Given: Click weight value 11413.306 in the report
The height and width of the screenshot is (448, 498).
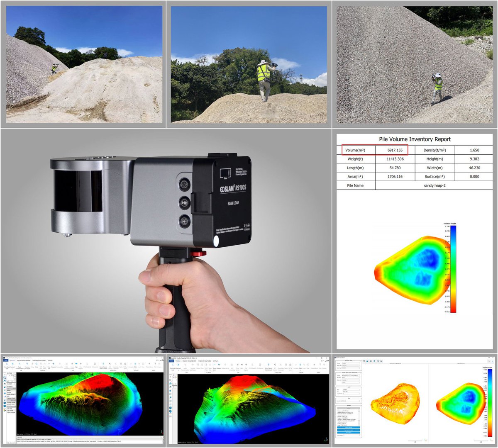Looking at the screenshot, I should (395, 159).
